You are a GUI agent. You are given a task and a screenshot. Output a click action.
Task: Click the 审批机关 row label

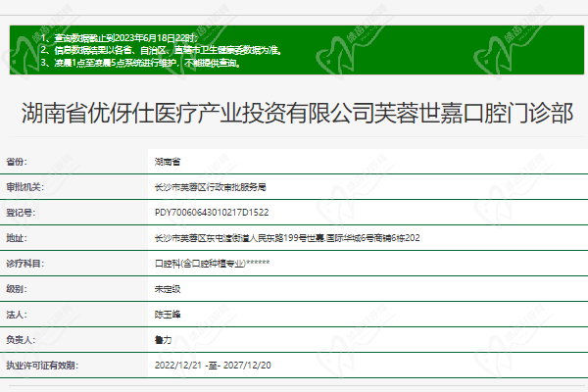(23, 185)
